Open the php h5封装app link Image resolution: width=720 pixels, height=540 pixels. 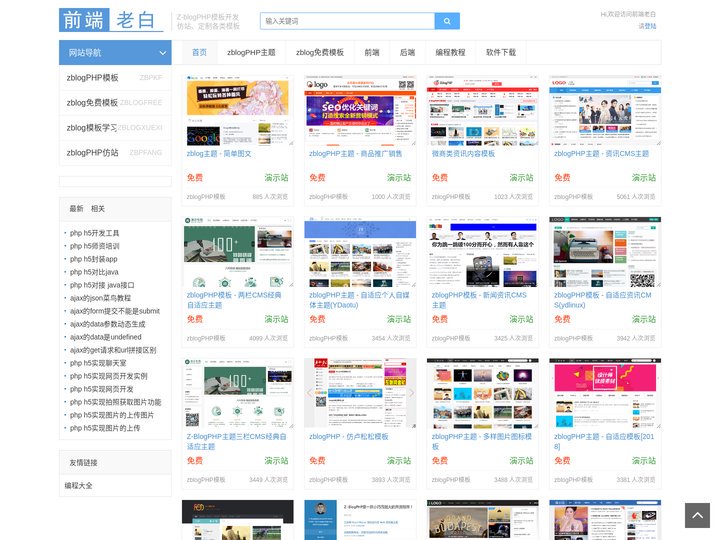[94, 259]
